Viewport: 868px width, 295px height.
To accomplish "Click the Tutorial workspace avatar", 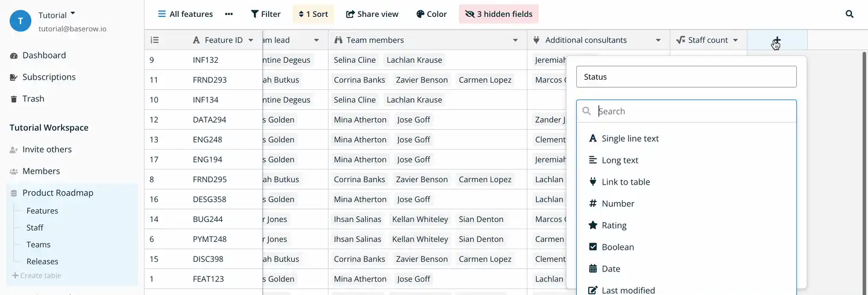I will point(20,21).
